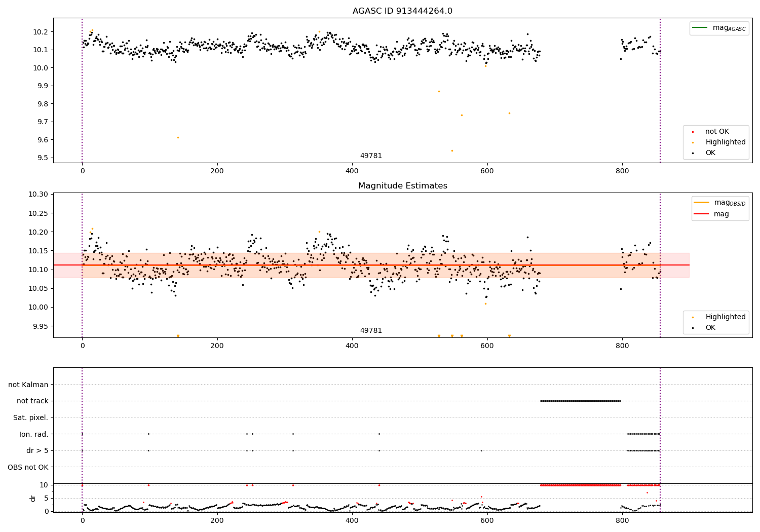Click the '9.6' y-axis tick label
The image size is (760, 532).
43,140
